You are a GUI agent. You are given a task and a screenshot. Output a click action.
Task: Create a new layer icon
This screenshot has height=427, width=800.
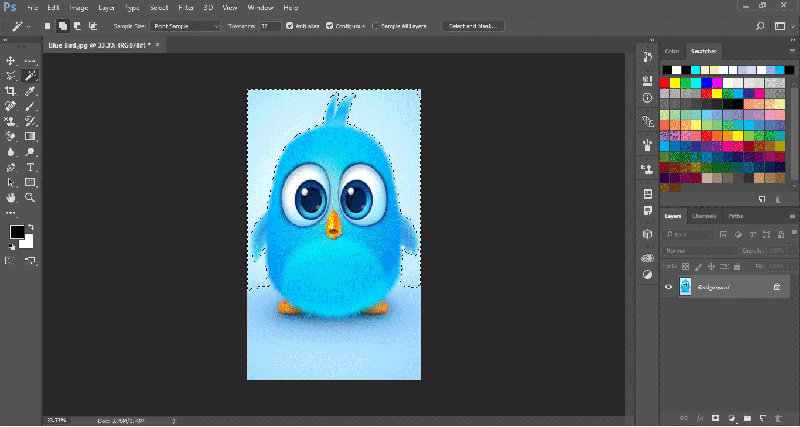[x=763, y=418]
